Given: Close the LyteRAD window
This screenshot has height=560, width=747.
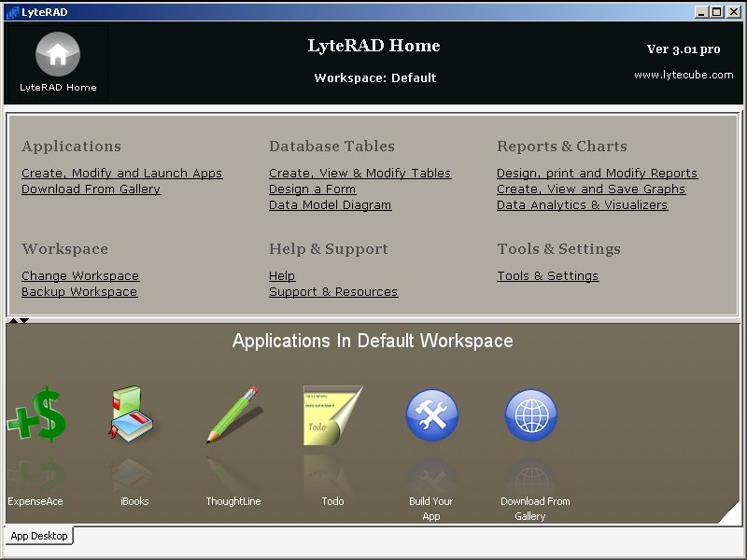Looking at the screenshot, I should coord(733,12).
